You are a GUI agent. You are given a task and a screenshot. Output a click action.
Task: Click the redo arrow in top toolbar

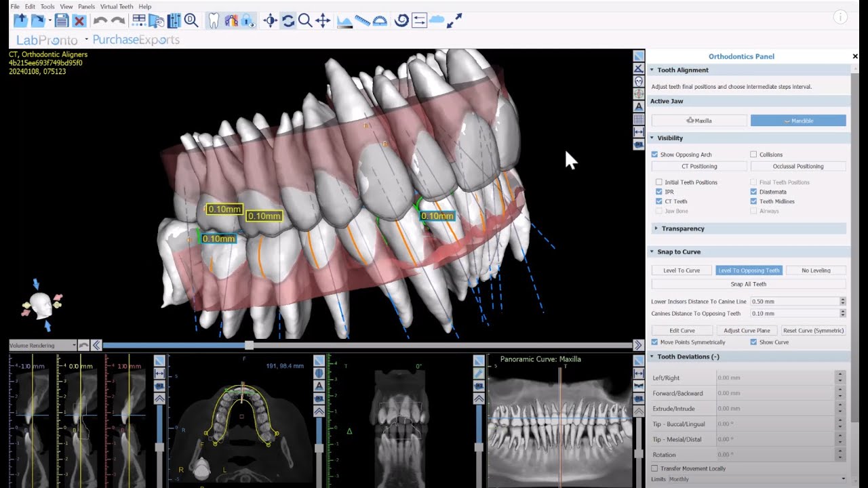coord(117,21)
